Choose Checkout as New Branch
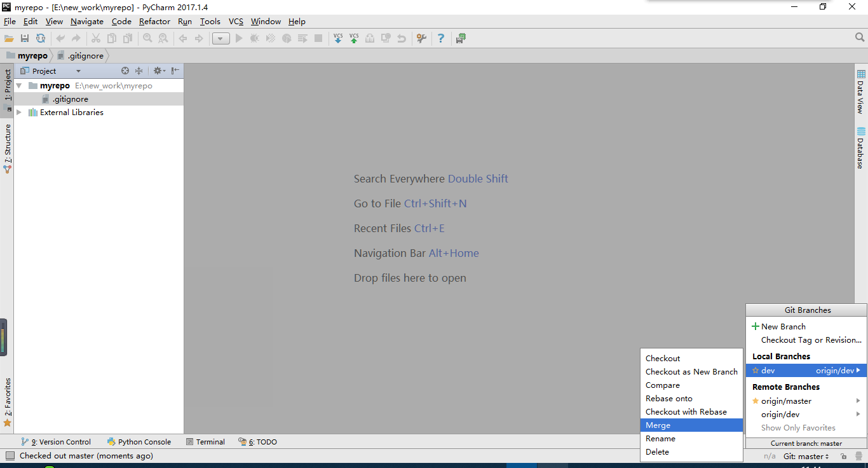 (x=691, y=372)
